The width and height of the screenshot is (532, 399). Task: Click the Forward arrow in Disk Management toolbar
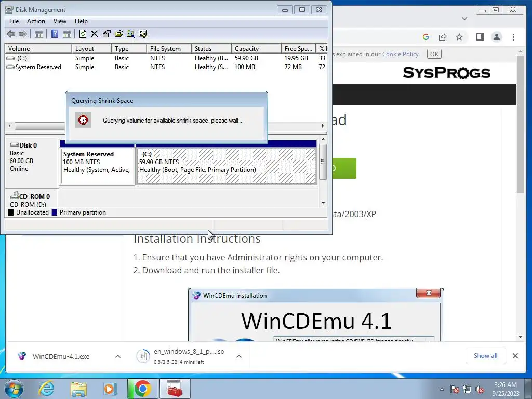pos(23,34)
